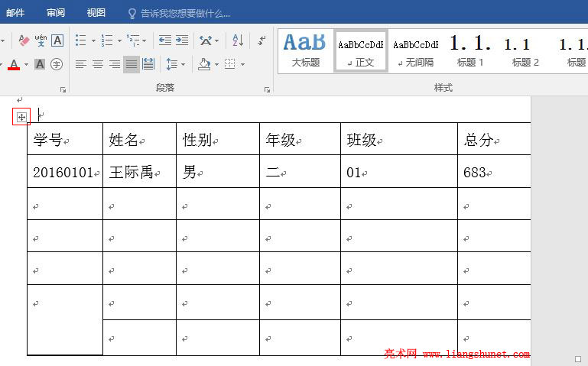Click the 年级 cell containing 二
The width and height of the screenshot is (588, 366).
tap(300, 171)
